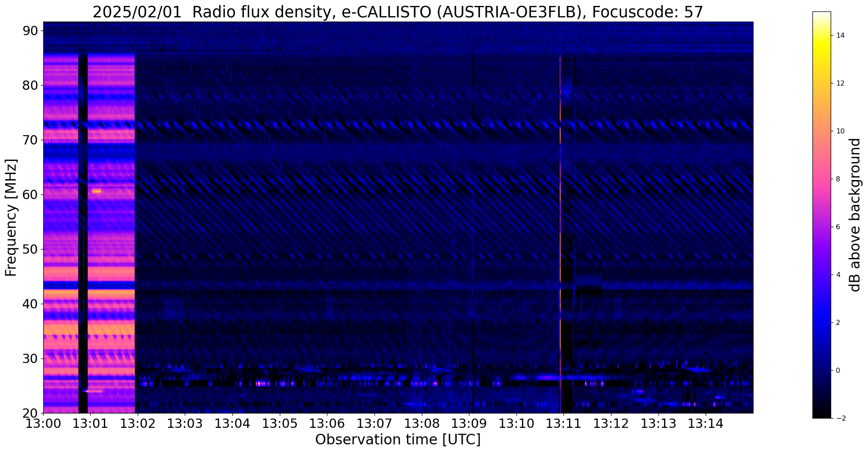Click the 13:09 time tick label
The height and width of the screenshot is (452, 868).
tap(469, 424)
